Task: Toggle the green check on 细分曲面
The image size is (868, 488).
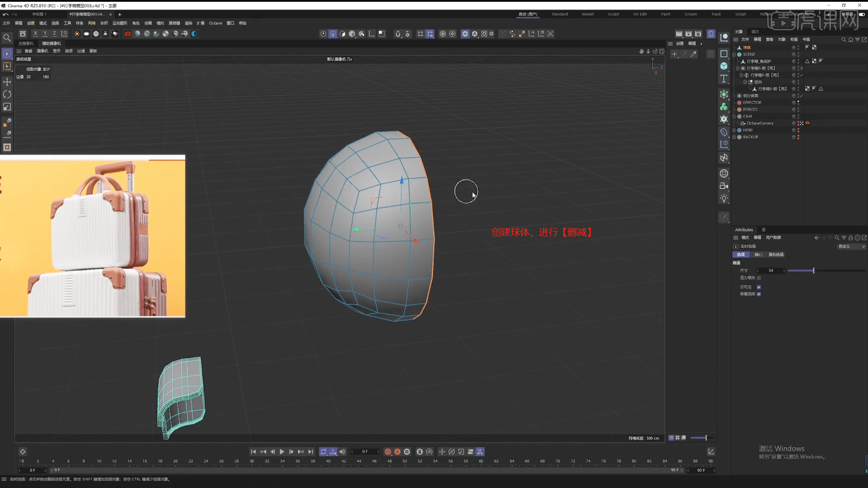Action: point(801,96)
